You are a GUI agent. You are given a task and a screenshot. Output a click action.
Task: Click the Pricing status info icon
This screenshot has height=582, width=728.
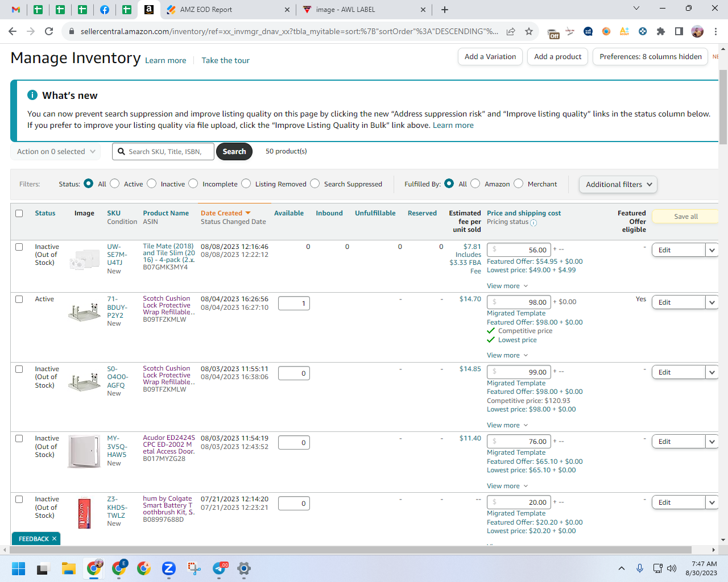point(533,223)
